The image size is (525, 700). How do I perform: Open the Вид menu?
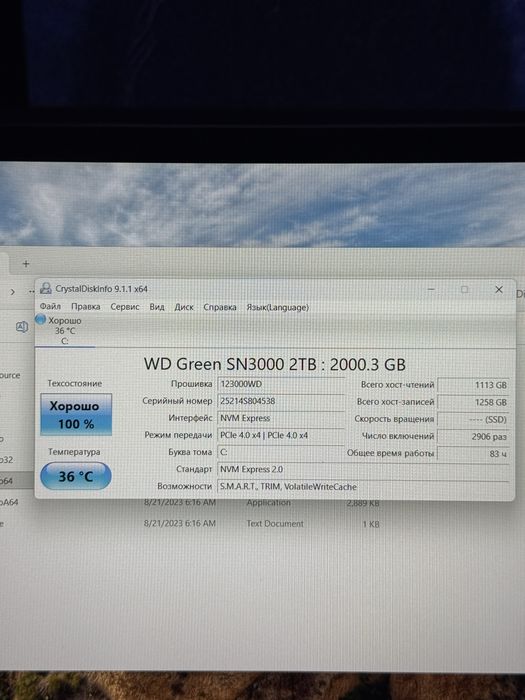click(157, 307)
